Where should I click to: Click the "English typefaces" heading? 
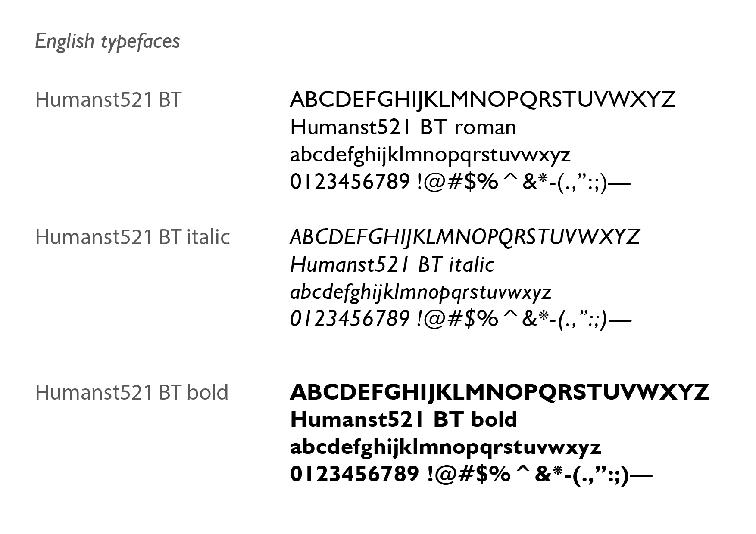107,42
